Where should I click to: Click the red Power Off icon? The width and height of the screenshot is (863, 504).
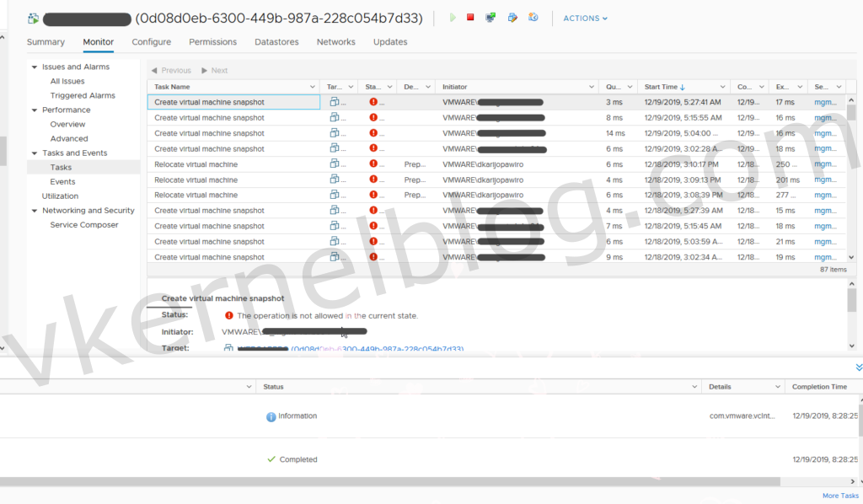pyautogui.click(x=470, y=18)
